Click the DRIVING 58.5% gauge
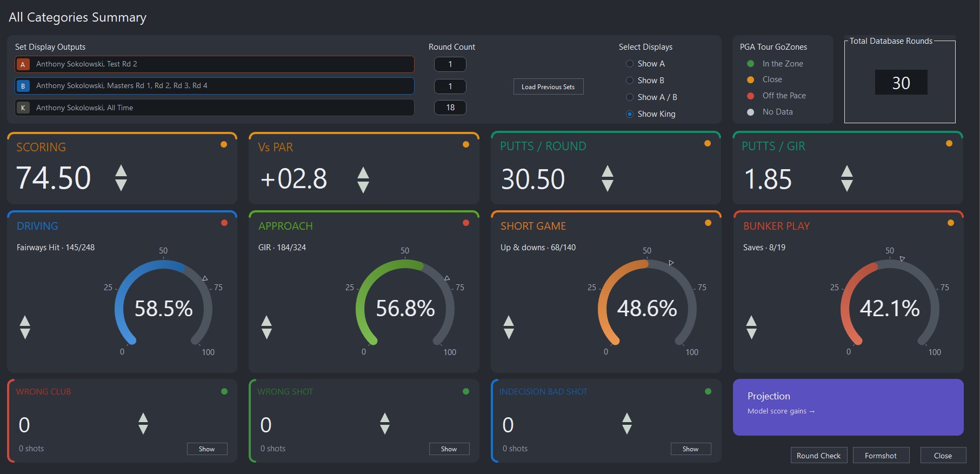This screenshot has width=980, height=474. [x=163, y=303]
